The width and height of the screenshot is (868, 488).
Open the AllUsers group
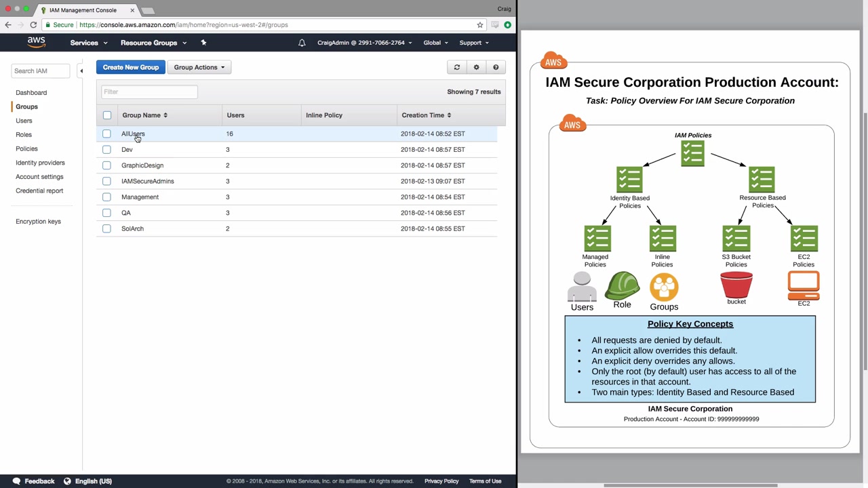pos(133,134)
